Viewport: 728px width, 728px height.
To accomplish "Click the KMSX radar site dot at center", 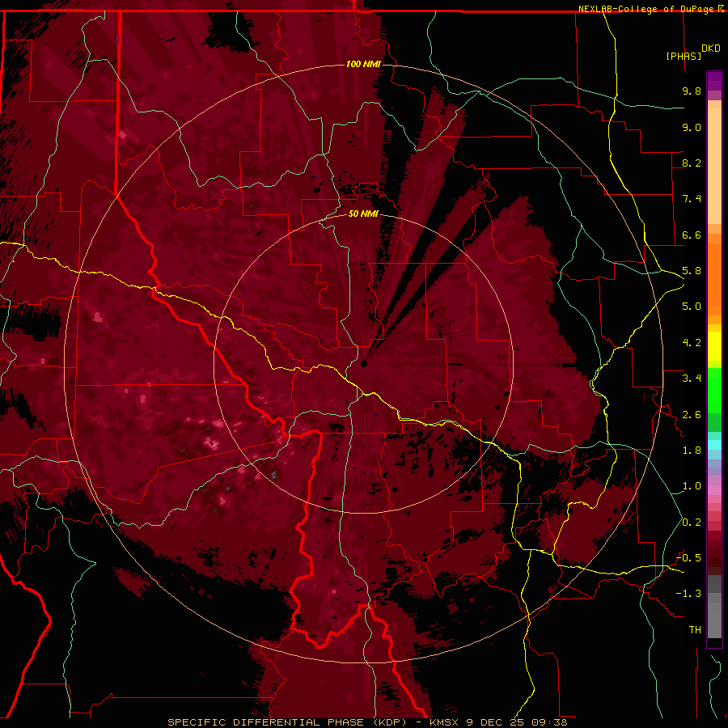I will click(x=364, y=364).
